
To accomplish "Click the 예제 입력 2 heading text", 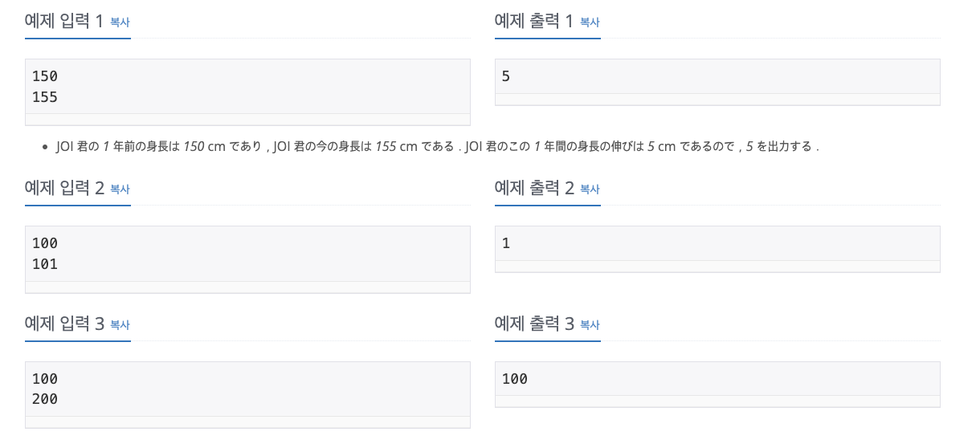I will point(64,189).
